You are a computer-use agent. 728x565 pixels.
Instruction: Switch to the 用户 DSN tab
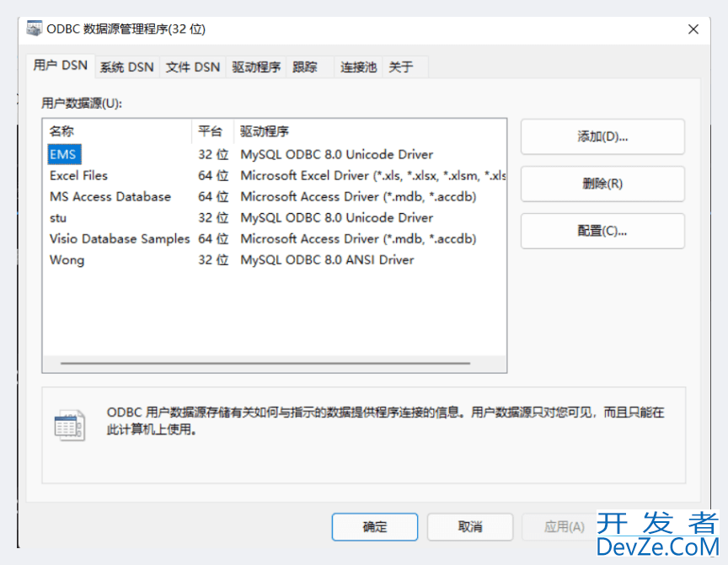pos(61,66)
